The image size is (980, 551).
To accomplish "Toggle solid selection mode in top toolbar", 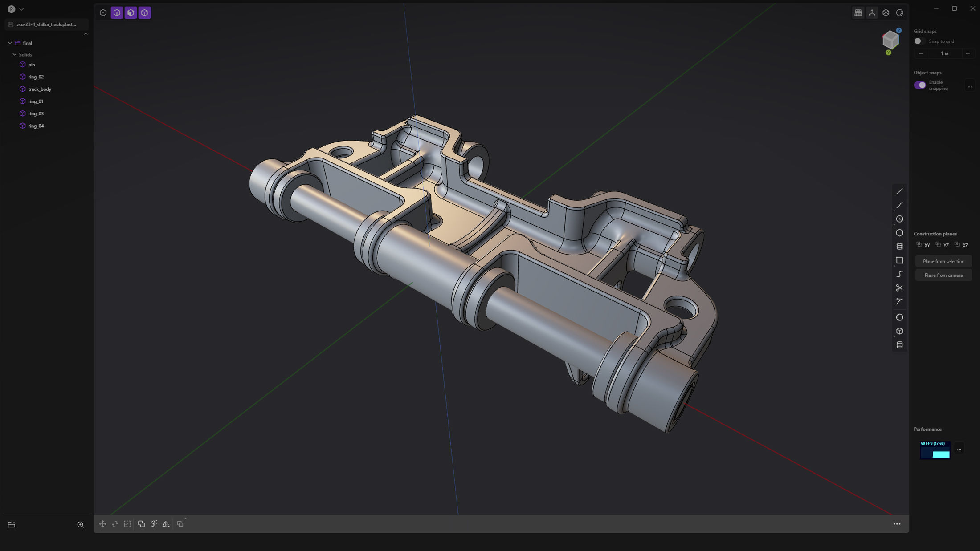I will point(144,13).
